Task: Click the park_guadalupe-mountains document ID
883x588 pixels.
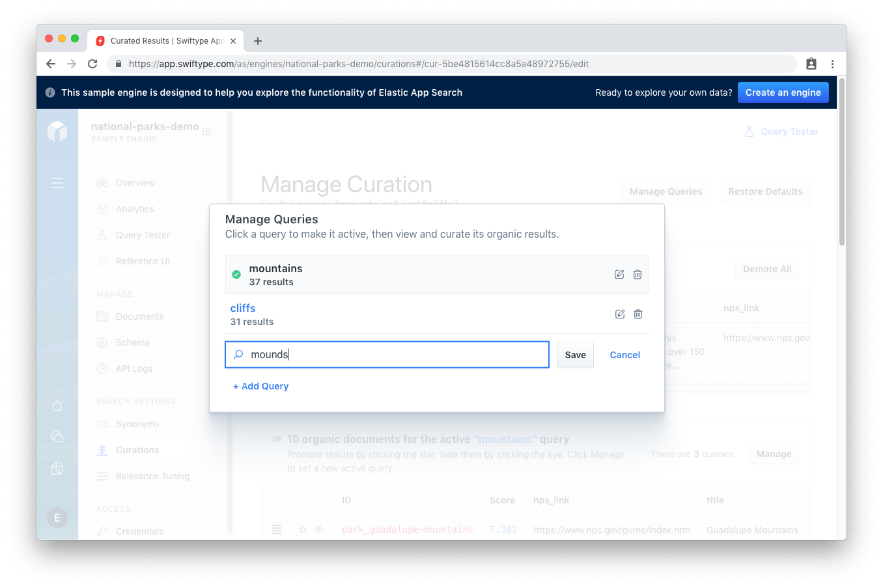Action: pos(408,530)
